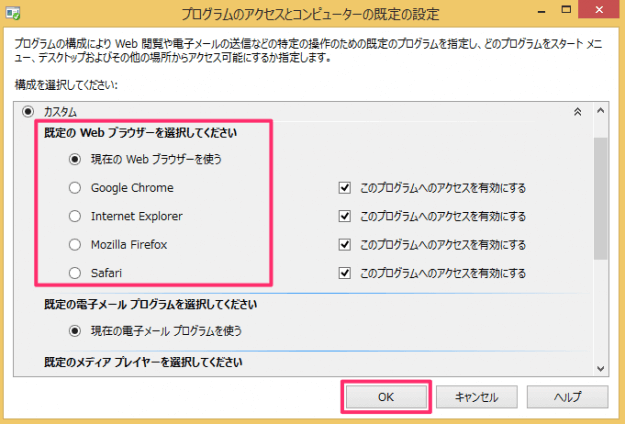This screenshot has width=625, height=424.
Task: Select 現在の電子メール プログラムを使う option
Action: (75, 331)
